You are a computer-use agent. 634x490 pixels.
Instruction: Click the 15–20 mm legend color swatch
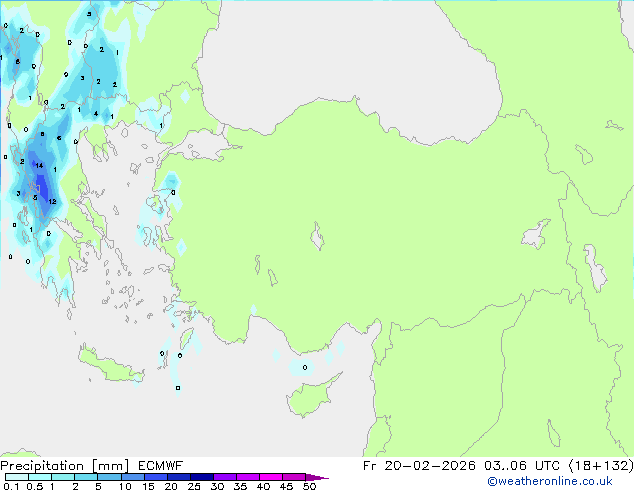coord(155,477)
